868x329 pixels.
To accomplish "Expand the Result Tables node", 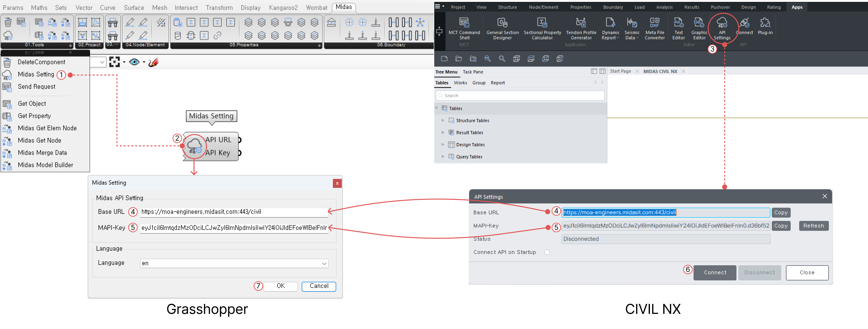I will click(443, 133).
